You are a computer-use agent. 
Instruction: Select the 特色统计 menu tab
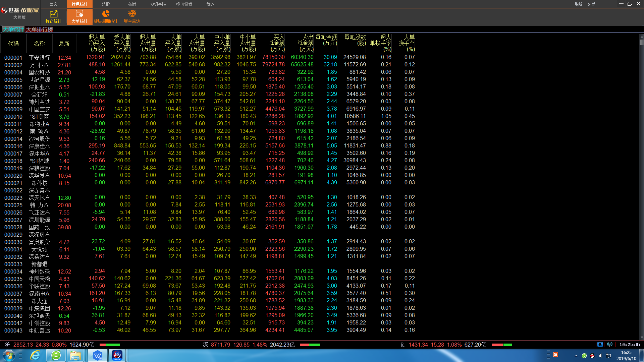coord(79,4)
